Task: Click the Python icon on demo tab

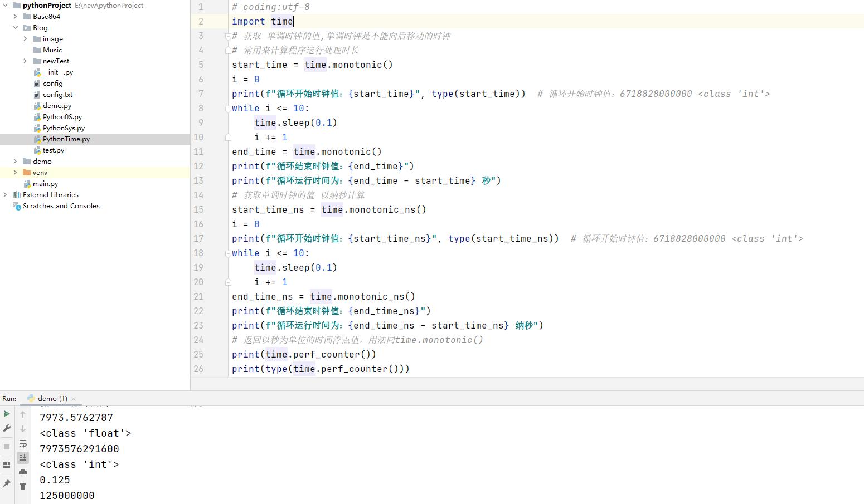Action: (31, 399)
